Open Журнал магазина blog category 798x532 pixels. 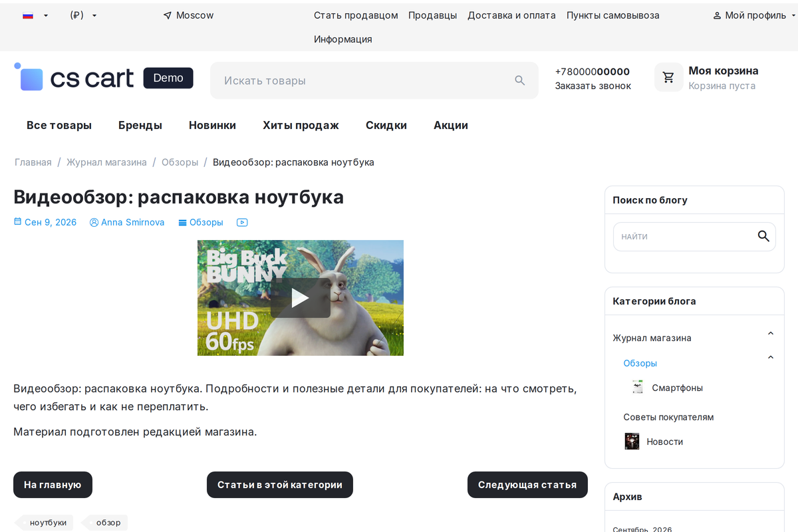(652, 338)
